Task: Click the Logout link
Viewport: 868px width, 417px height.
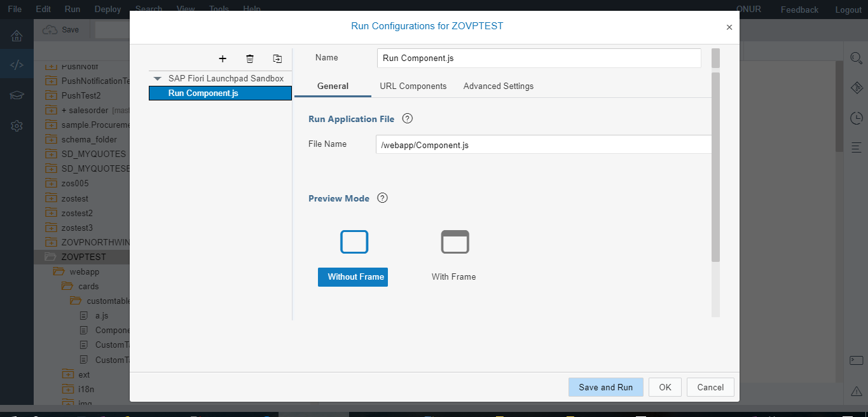Action: tap(848, 10)
